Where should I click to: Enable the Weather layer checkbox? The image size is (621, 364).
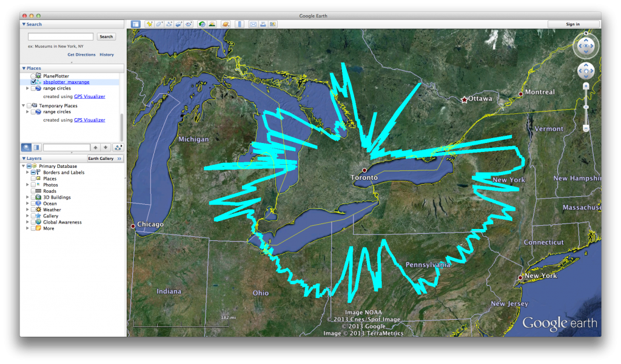pos(33,210)
